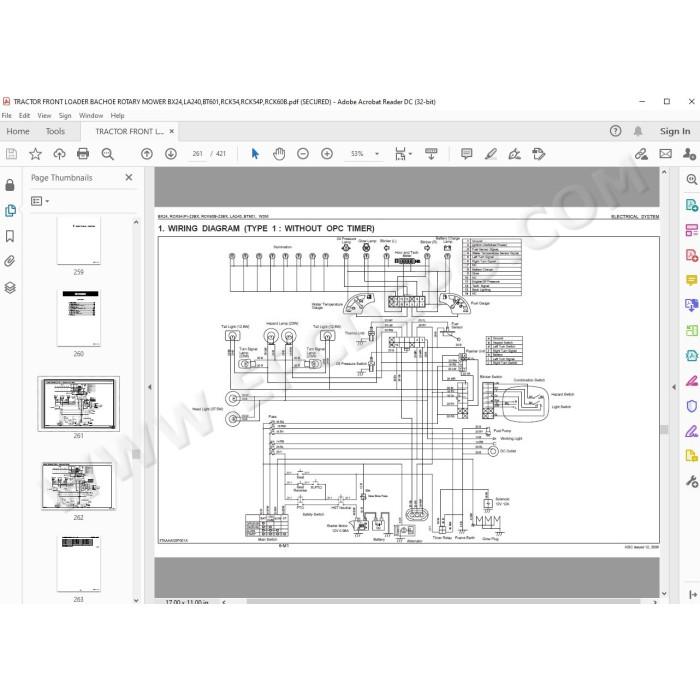
Task: Zoom out with the minus icon
Action: point(303,154)
